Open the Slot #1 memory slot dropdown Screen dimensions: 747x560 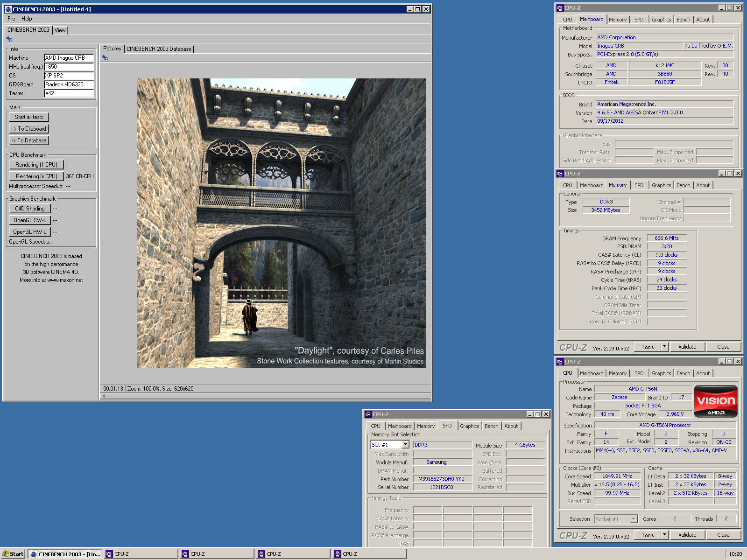point(405,445)
